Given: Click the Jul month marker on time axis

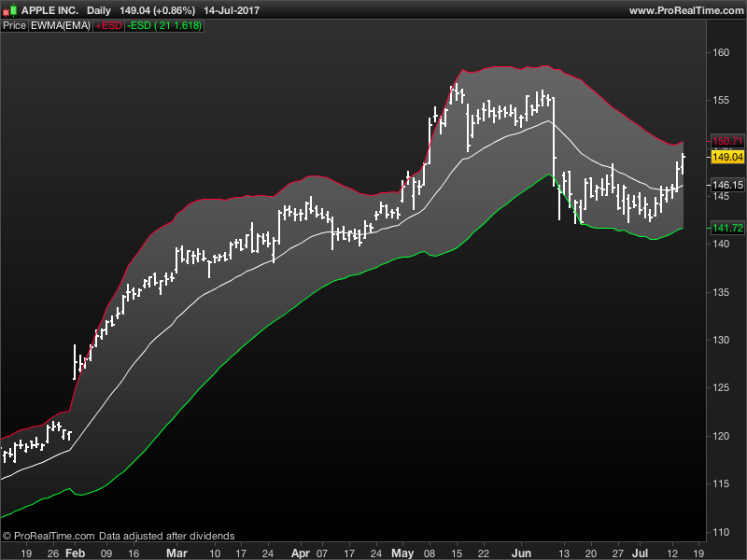Looking at the screenshot, I should (x=640, y=553).
